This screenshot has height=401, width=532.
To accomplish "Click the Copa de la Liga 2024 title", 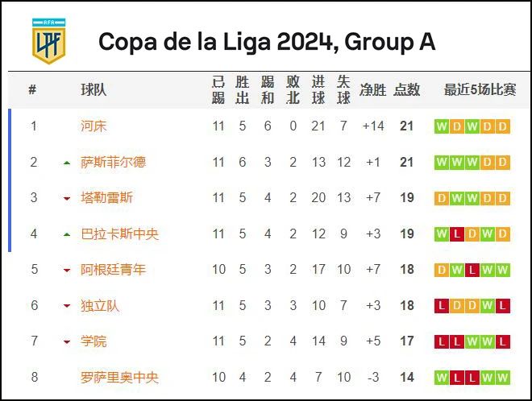I will click(267, 42).
